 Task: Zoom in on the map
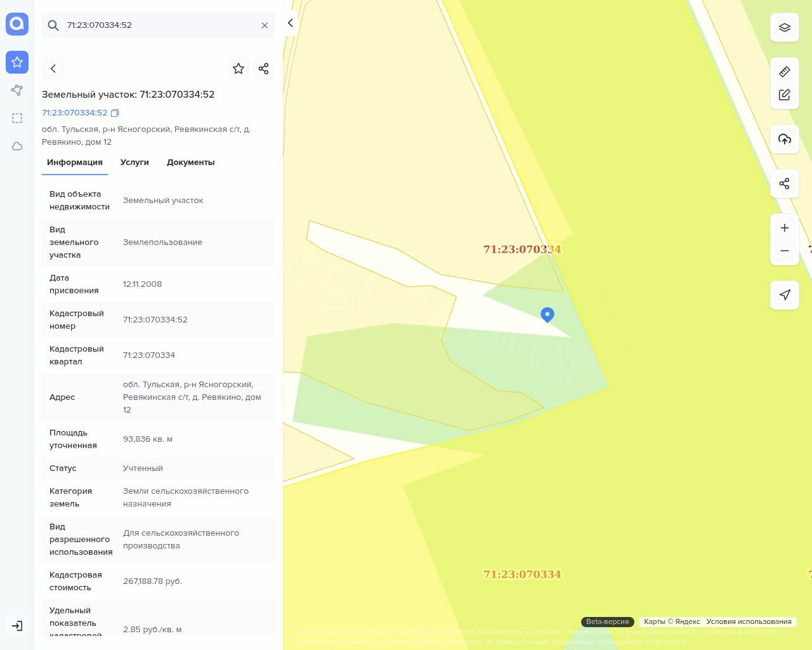pos(784,228)
